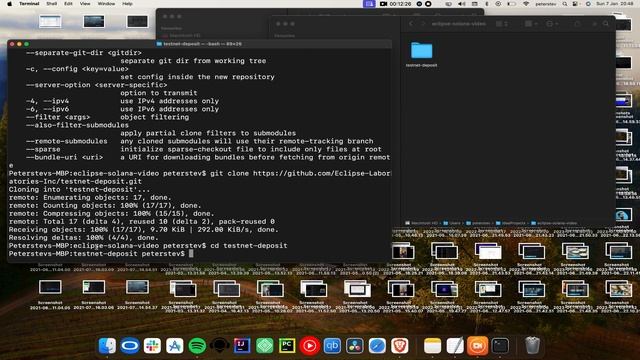This screenshot has width=640, height=360.
Task: Click the first desktop thumbnail at top-left
Action: [50, 21]
